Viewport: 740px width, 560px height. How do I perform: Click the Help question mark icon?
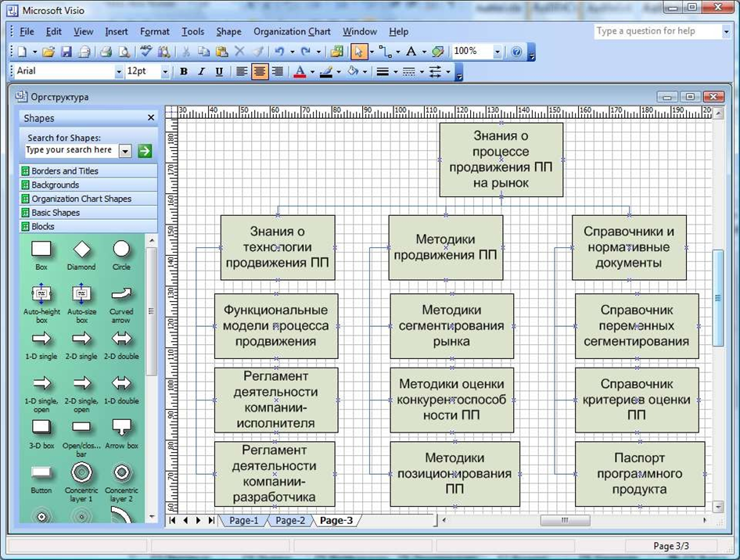coord(516,52)
